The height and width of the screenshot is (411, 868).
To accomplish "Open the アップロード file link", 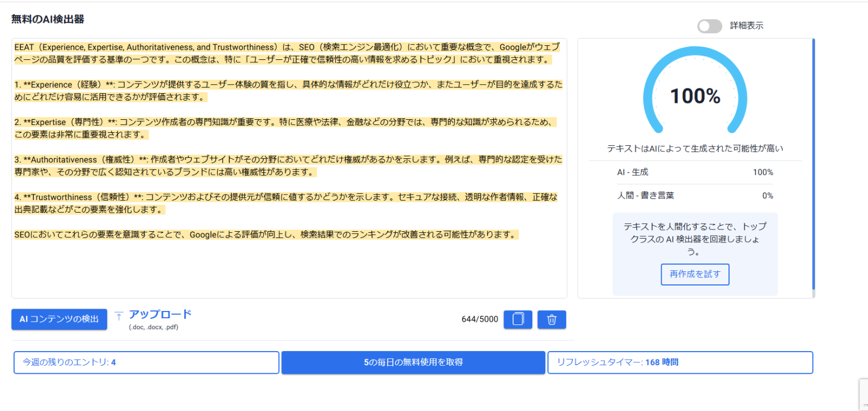I will tap(160, 313).
